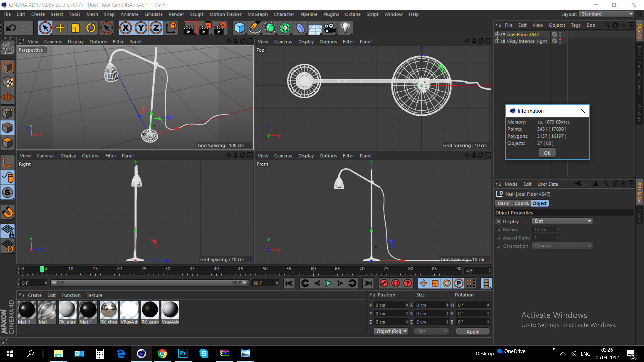Go to end of animation

(x=368, y=283)
